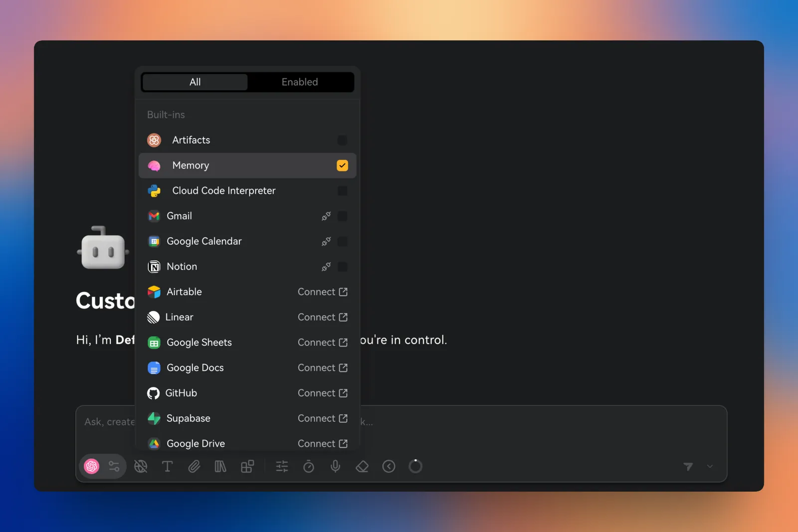798x532 pixels.
Task: Toggle the crossed-out globe web search icon
Action: [x=141, y=466]
